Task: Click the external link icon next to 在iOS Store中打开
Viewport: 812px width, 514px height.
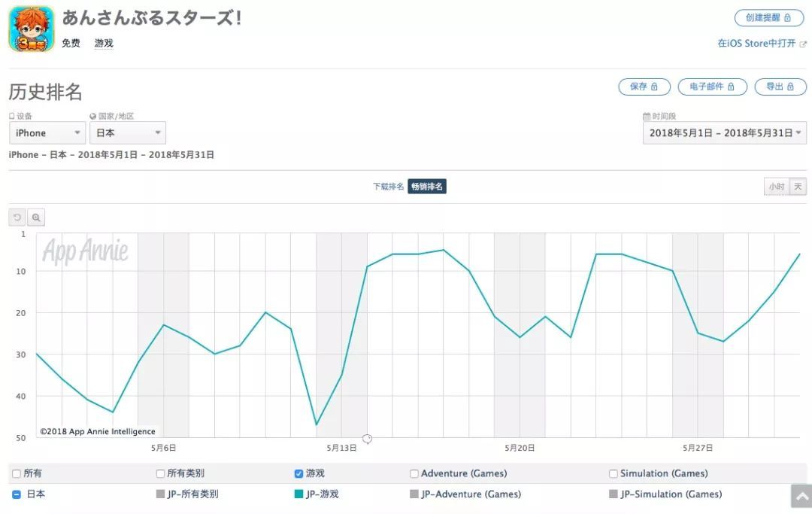Action: [803, 44]
